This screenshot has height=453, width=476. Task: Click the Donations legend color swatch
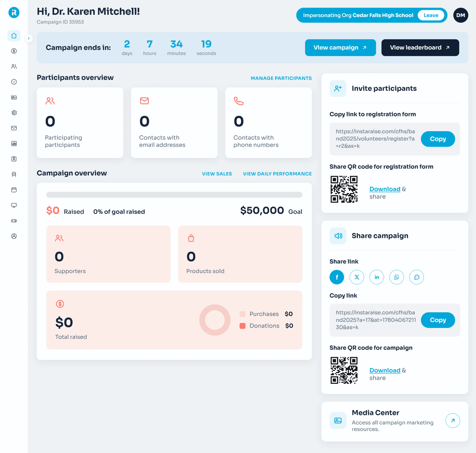pos(242,326)
